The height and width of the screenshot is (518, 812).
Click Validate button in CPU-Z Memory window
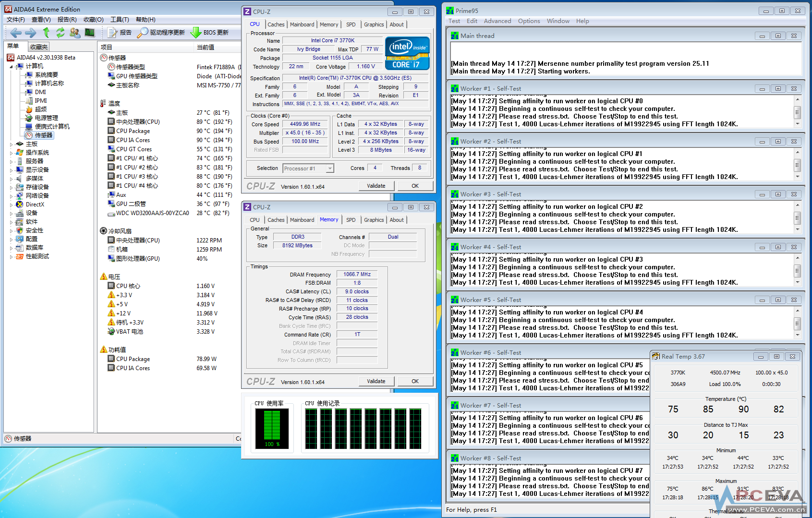click(376, 381)
